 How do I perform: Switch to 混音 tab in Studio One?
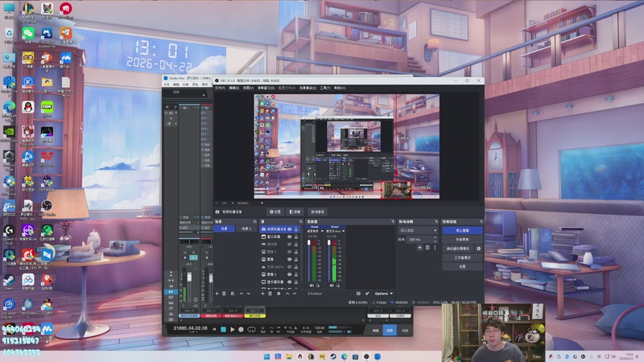tap(390, 331)
